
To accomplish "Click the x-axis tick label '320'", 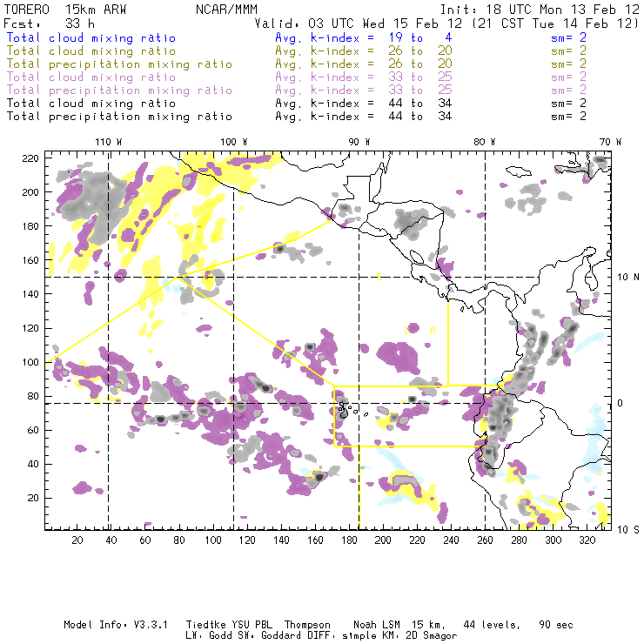I will (587, 540).
